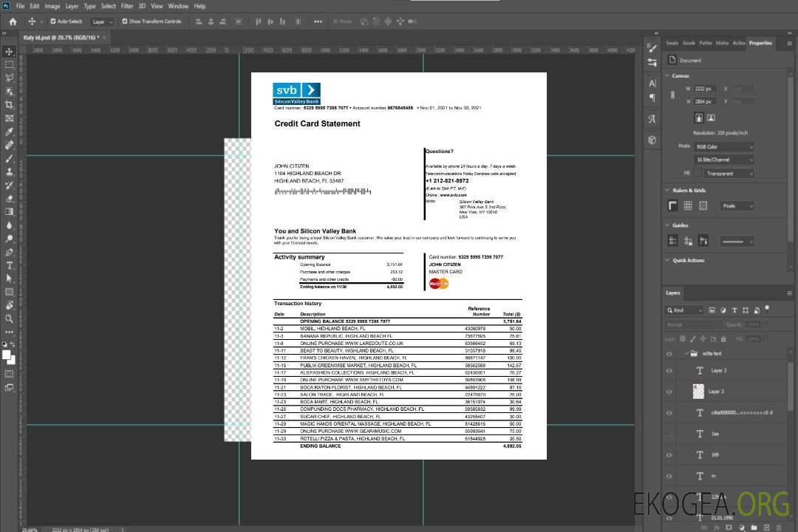Viewport: 798px width, 532px height.
Task: Open the 16 Bits/Channel dropdown
Action: tap(724, 160)
